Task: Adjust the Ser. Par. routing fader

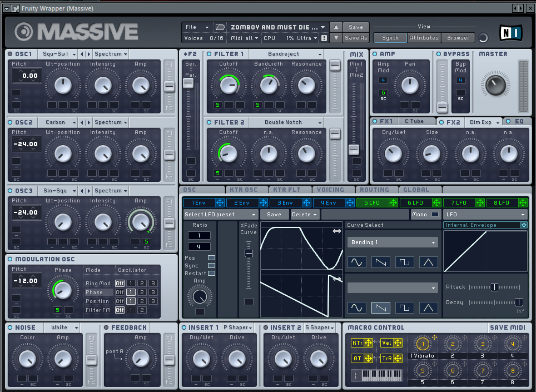Action: click(188, 83)
